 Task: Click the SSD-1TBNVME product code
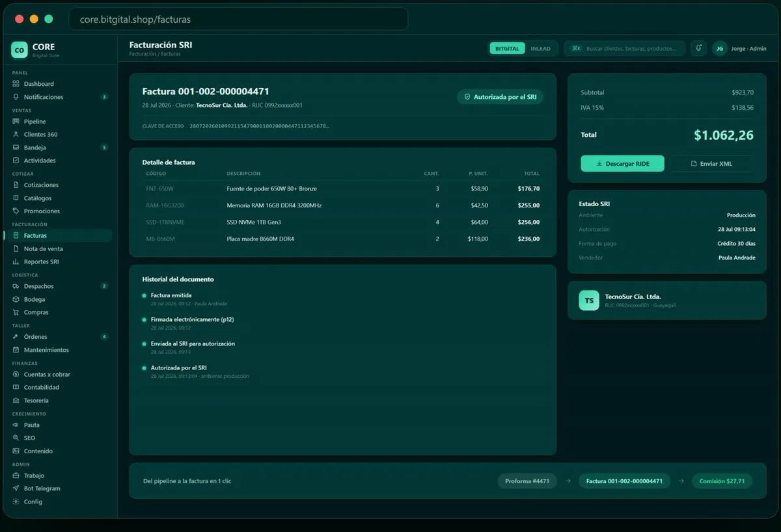165,222
